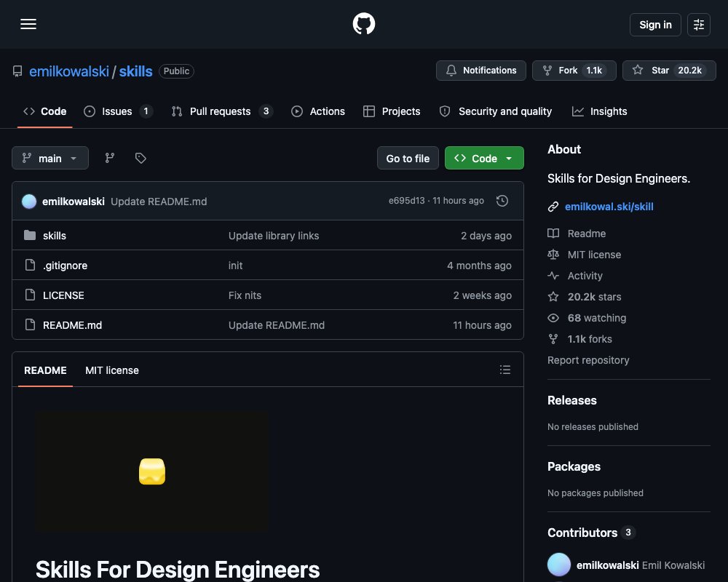Click emilkowalski contributor avatar
Screen dimensions: 728x582
click(559, 565)
